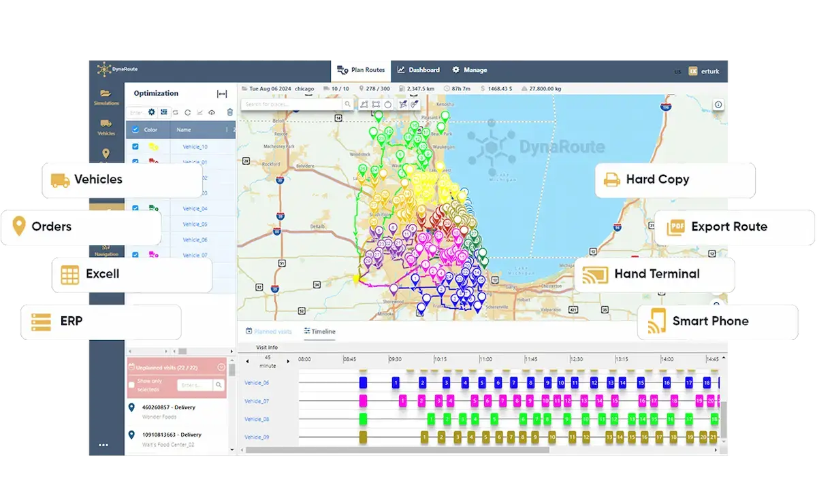Toggle the Vehicle_04 checkbox
Screen dimensions: 817x504
135,209
